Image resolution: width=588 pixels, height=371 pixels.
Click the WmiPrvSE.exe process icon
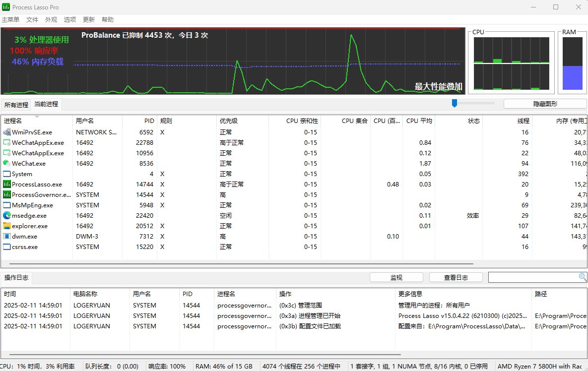[x=7, y=132]
